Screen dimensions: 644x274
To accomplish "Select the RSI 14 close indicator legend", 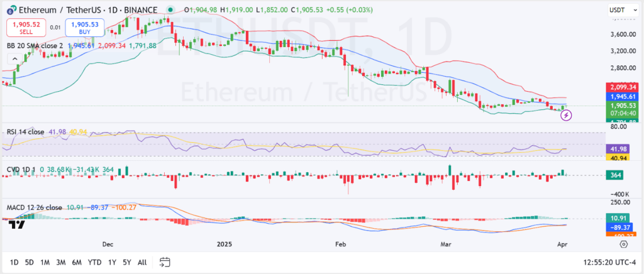I will pos(25,132).
